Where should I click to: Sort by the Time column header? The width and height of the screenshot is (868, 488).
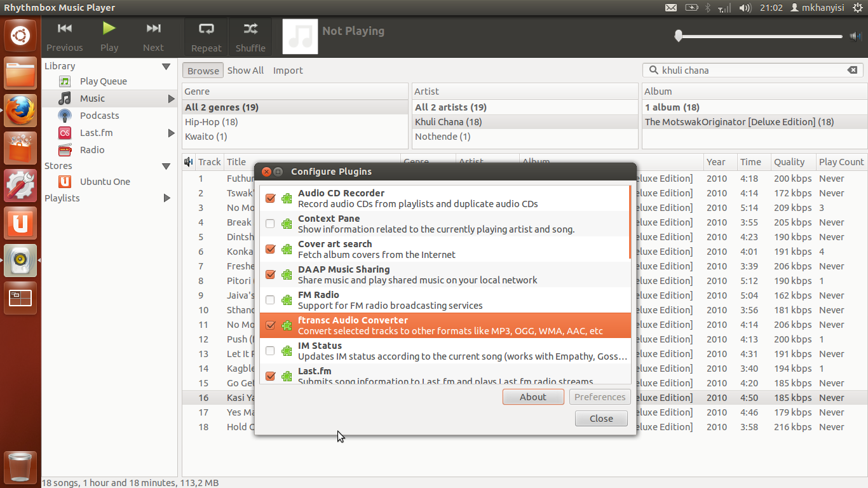pos(753,162)
